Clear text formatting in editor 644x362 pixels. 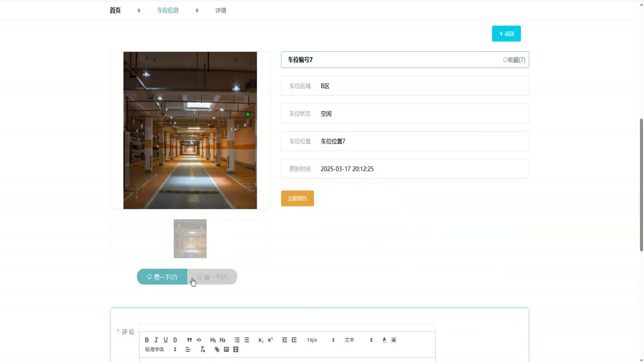[203, 349]
